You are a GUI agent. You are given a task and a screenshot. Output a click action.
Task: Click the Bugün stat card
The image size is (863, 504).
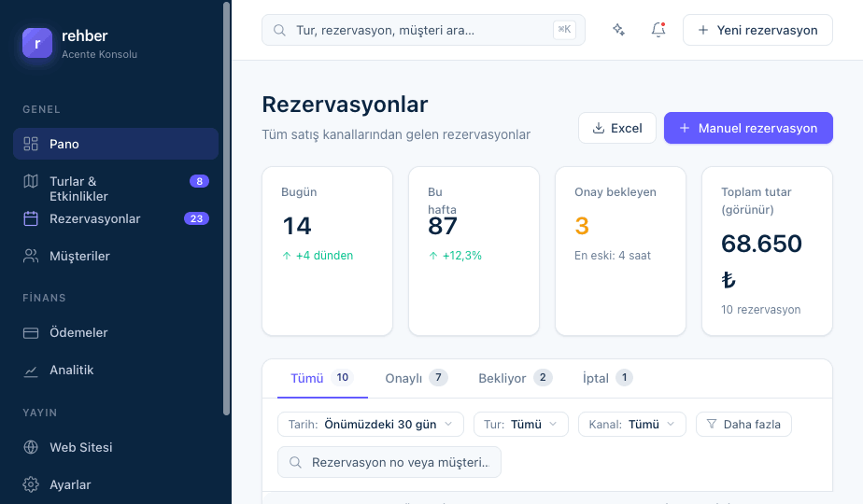tap(328, 251)
